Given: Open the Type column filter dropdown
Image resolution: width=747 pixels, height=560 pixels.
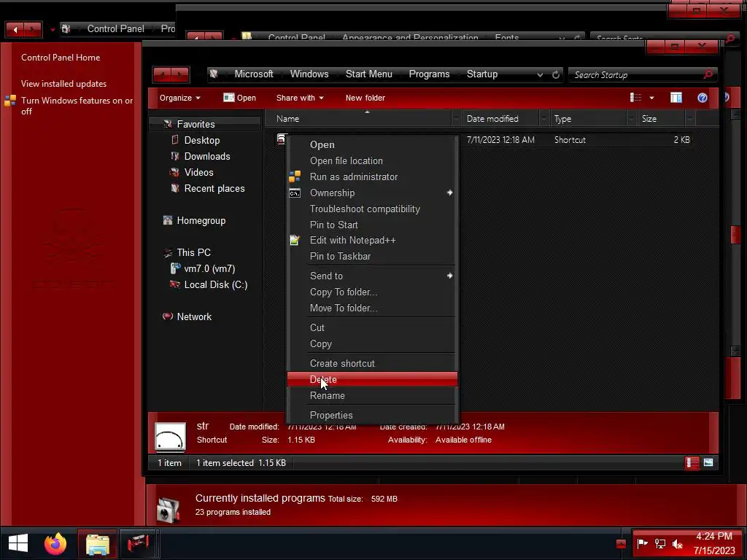Looking at the screenshot, I should point(632,119).
